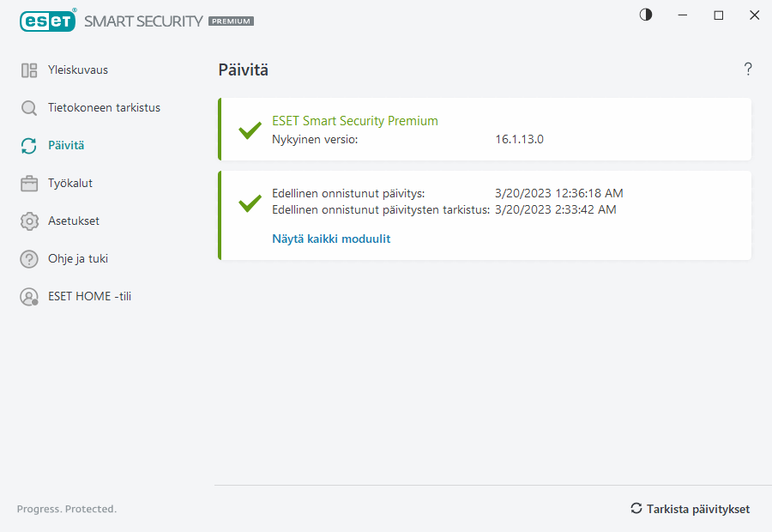Maximize the ESET window
772x532 pixels.
point(719,15)
